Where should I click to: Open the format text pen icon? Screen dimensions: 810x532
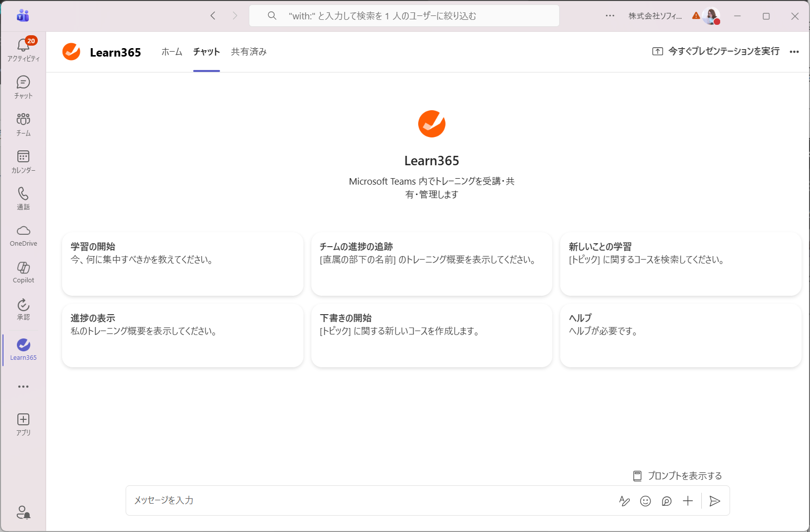(624, 501)
